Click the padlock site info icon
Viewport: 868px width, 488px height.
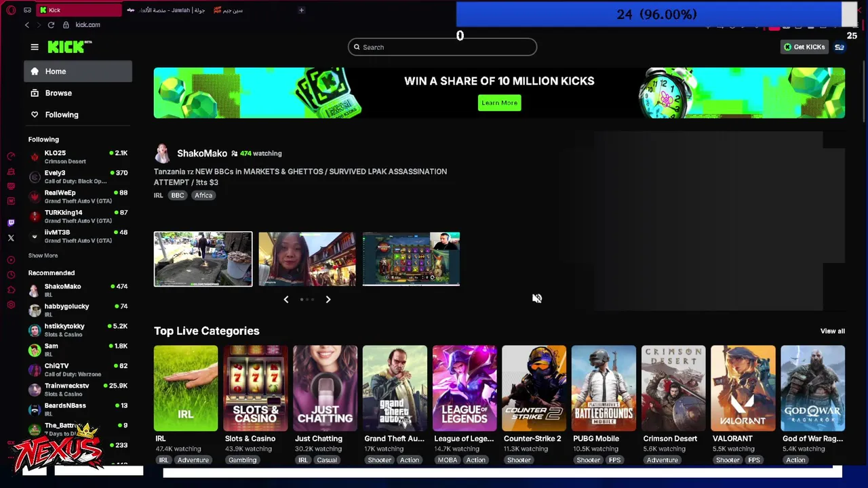tap(66, 25)
